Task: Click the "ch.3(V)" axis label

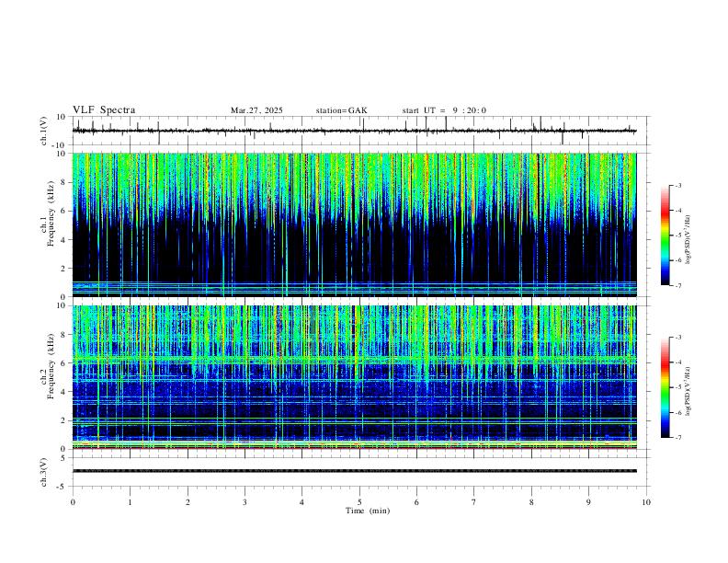Action: (44, 472)
